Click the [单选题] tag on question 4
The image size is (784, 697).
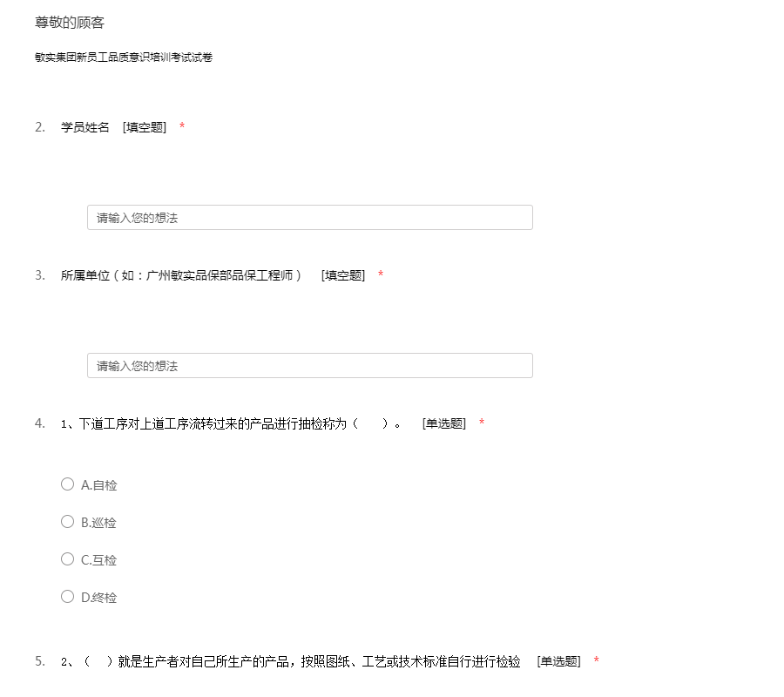[444, 423]
